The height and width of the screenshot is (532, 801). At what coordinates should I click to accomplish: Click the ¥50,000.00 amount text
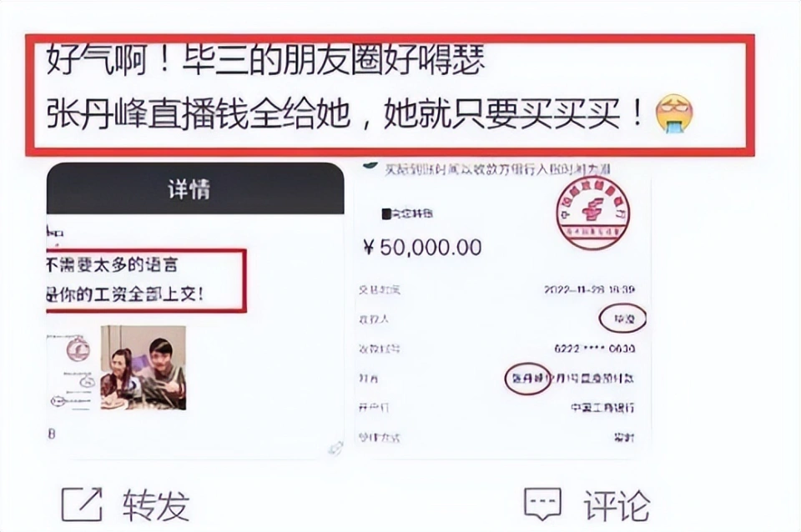422,248
